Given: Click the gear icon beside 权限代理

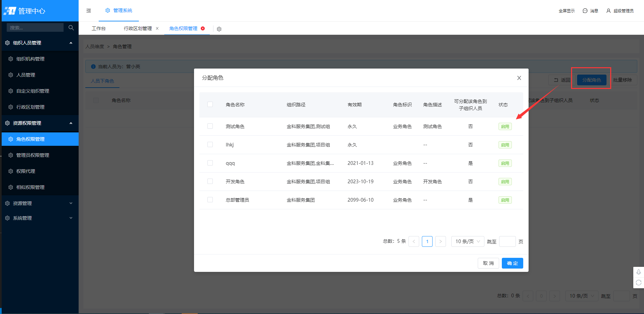Looking at the screenshot, I should [x=11, y=171].
